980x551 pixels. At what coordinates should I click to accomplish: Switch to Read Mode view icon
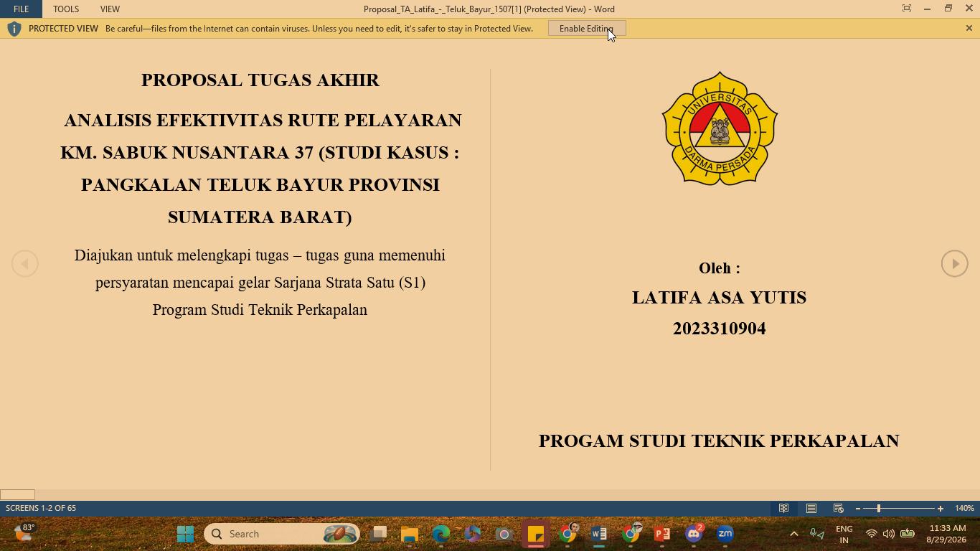click(x=784, y=508)
